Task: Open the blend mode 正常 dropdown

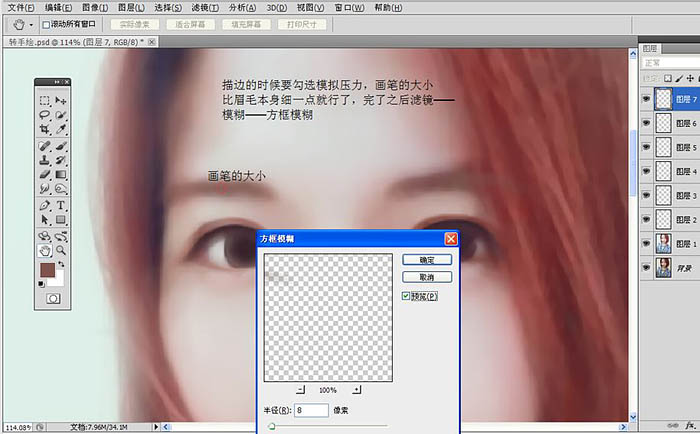Action: click(670, 63)
